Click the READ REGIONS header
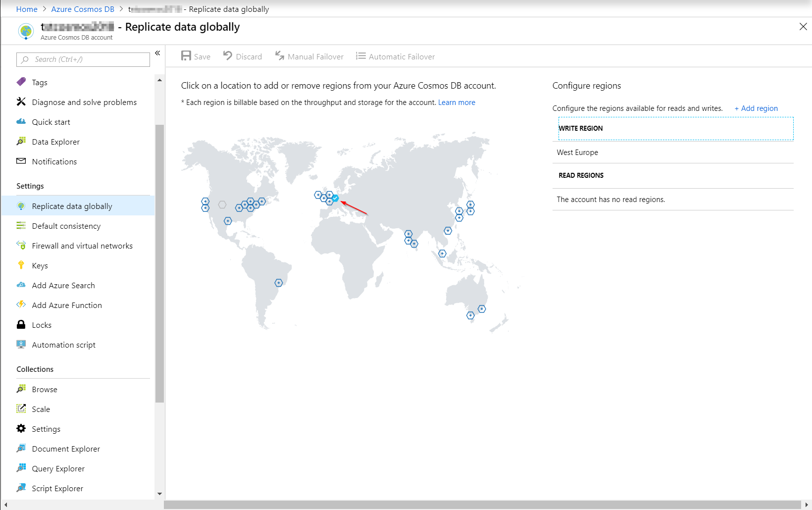 (581, 175)
